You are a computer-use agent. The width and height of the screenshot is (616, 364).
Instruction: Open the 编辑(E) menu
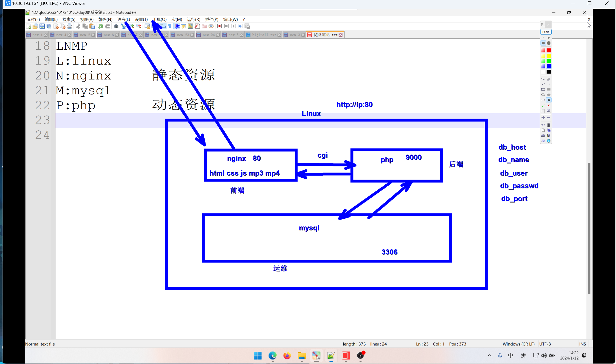pos(51,19)
